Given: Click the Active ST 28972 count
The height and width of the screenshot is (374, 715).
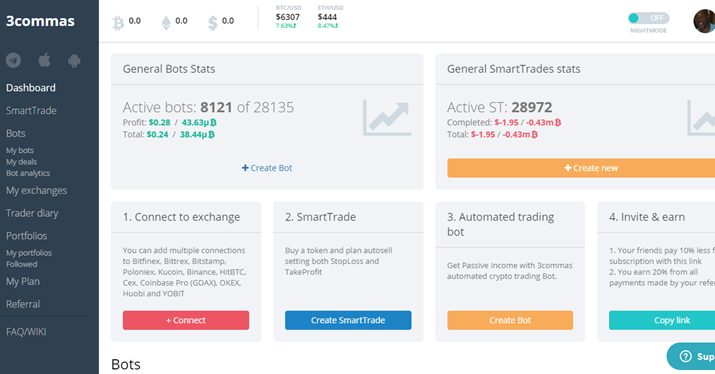Looking at the screenshot, I should pyautogui.click(x=532, y=107).
